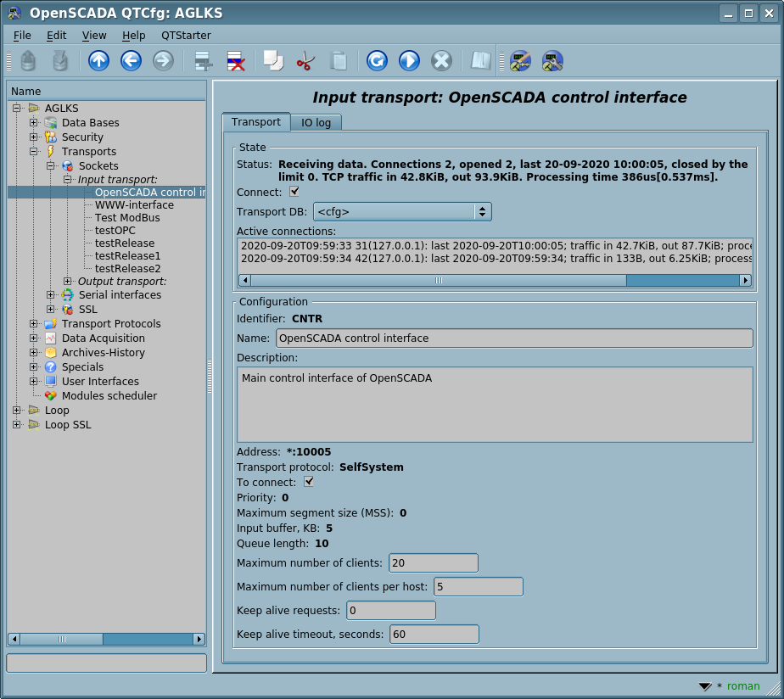Click the Load from DB toolbar icon
Screen dimensions: 784x699
point(28,61)
